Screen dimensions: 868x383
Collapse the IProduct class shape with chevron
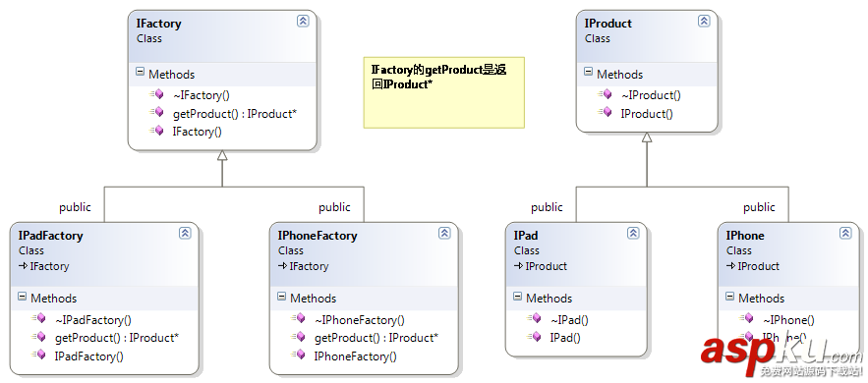pyautogui.click(x=704, y=21)
